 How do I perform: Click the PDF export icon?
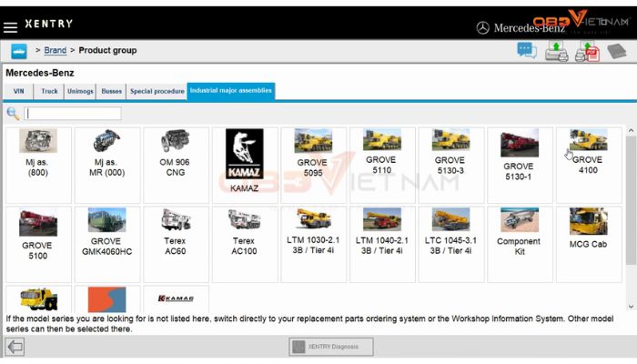(x=588, y=52)
